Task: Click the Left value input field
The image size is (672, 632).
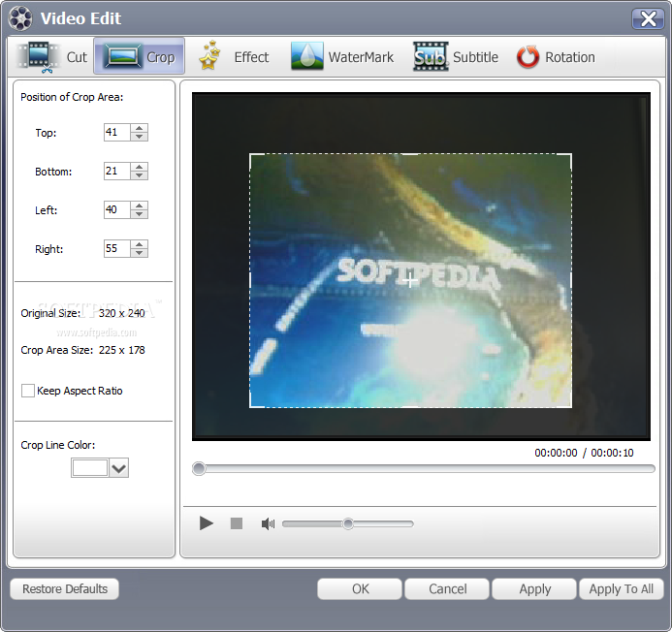Action: [x=117, y=210]
